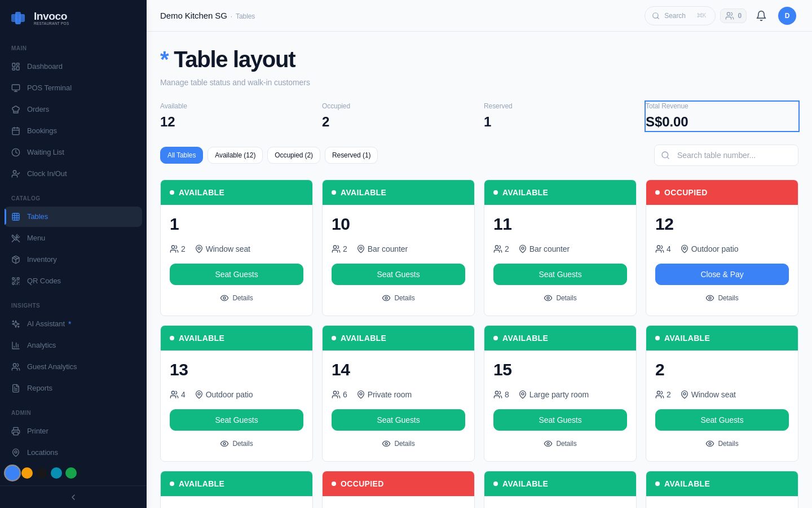The width and height of the screenshot is (812, 508).
Task: Select the orange theme color swatch
Action: (x=27, y=473)
